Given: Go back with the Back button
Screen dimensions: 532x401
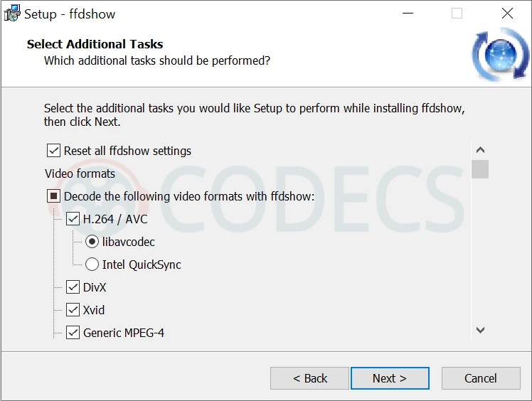Looking at the screenshot, I should tap(309, 378).
